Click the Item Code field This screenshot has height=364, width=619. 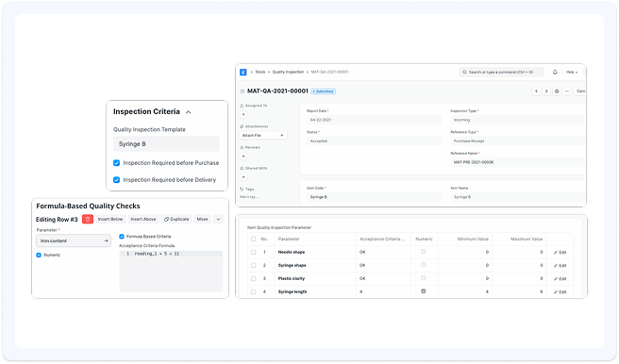click(x=375, y=197)
